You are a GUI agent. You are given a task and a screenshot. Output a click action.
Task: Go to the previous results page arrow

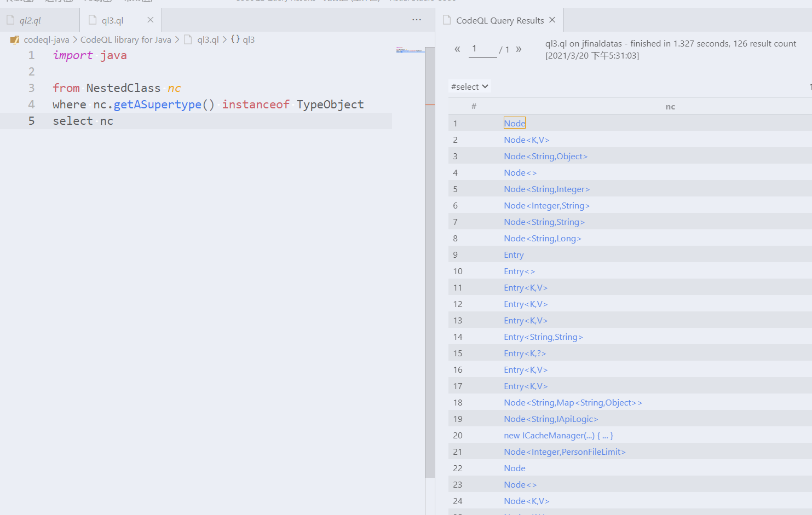(x=457, y=49)
